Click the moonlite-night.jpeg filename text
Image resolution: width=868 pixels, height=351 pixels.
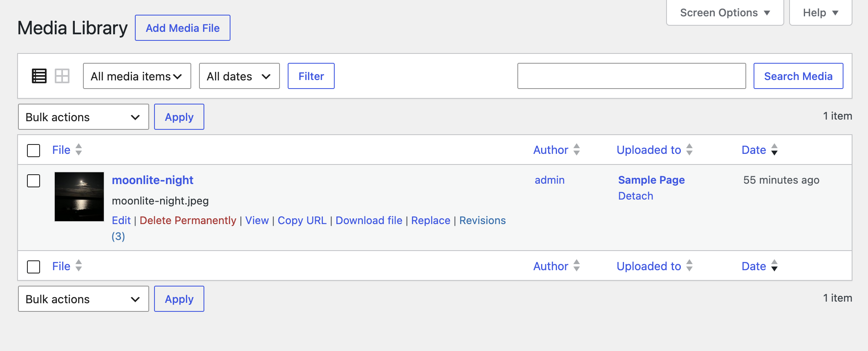point(160,201)
